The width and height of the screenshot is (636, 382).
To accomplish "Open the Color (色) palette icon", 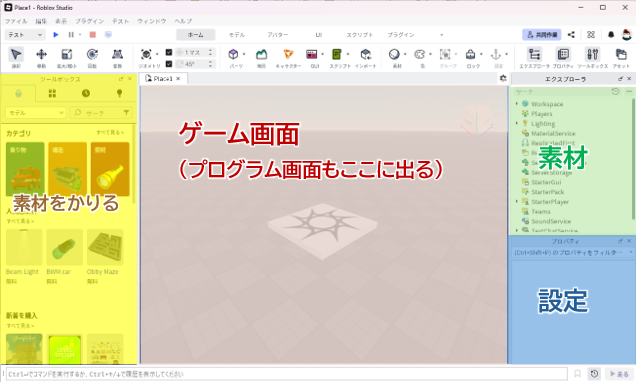I will [x=419, y=54].
